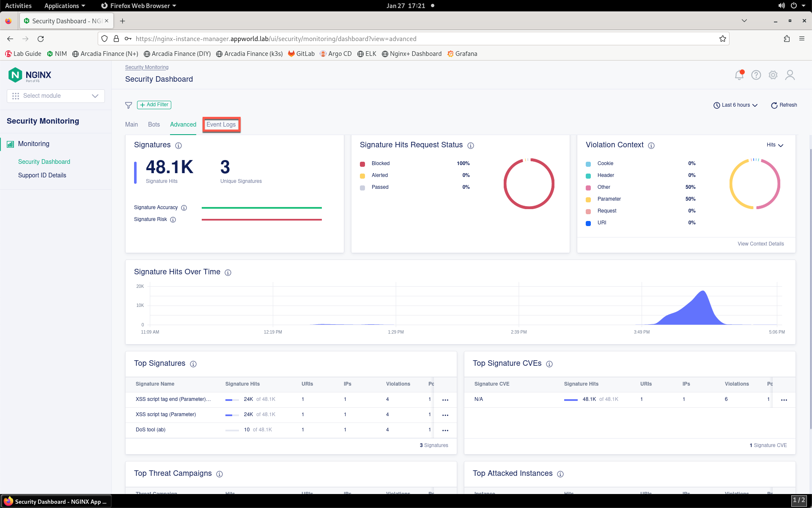
Task: Open the Grafana bookmark
Action: click(462, 54)
